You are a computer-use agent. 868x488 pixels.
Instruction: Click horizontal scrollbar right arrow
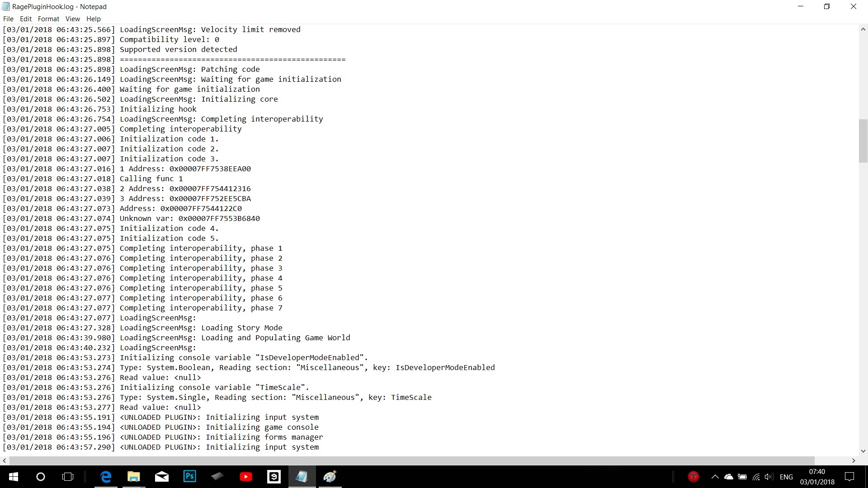854,460
